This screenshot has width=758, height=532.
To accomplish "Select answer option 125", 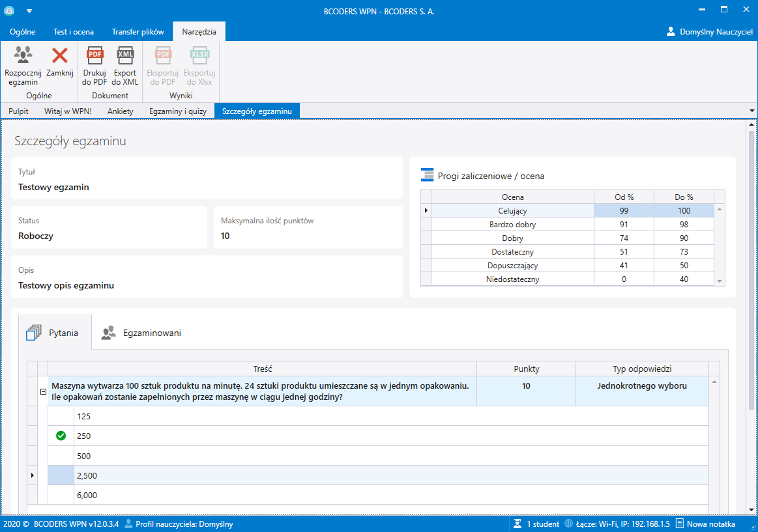I will point(391,416).
